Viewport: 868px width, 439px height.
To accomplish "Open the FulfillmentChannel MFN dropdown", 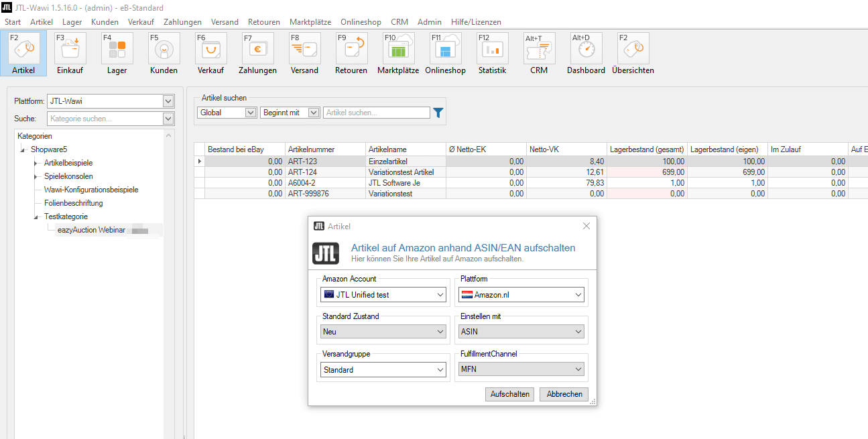I will click(x=521, y=369).
